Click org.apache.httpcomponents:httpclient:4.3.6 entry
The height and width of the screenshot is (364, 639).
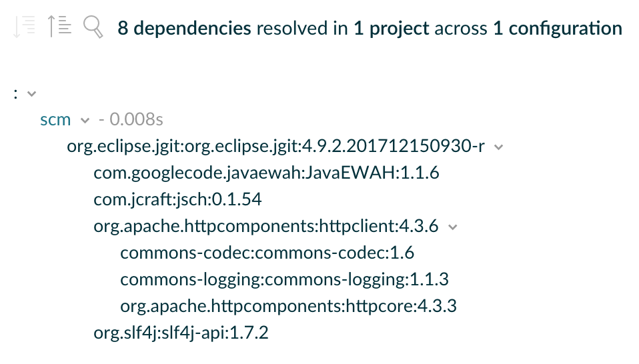pyautogui.click(x=265, y=227)
